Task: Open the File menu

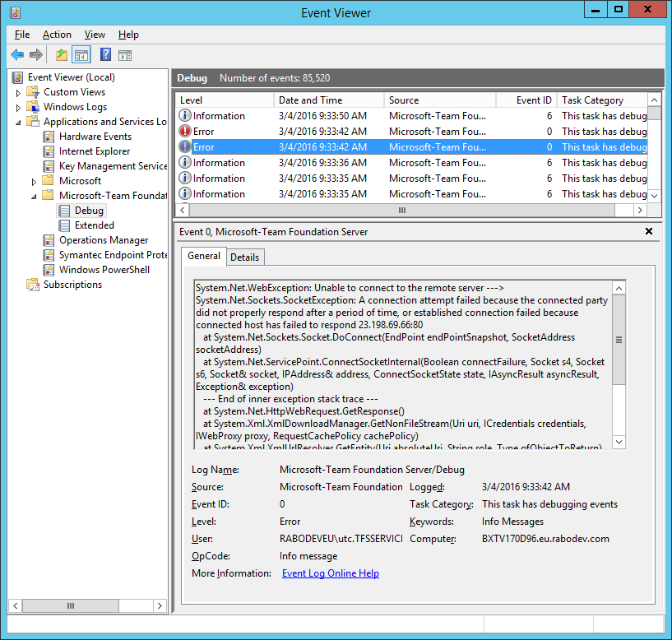Action: pos(22,35)
